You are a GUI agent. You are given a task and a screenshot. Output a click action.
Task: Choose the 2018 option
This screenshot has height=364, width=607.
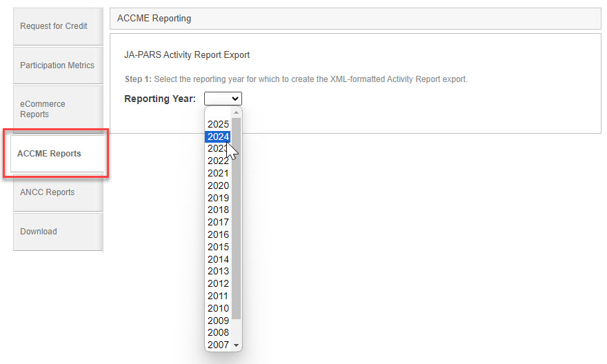pos(218,210)
